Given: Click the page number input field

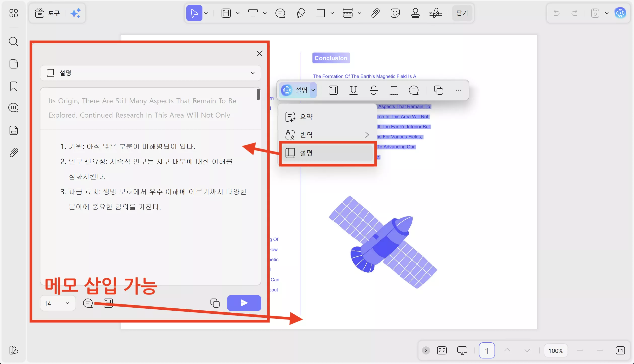Looking at the screenshot, I should 486,350.
